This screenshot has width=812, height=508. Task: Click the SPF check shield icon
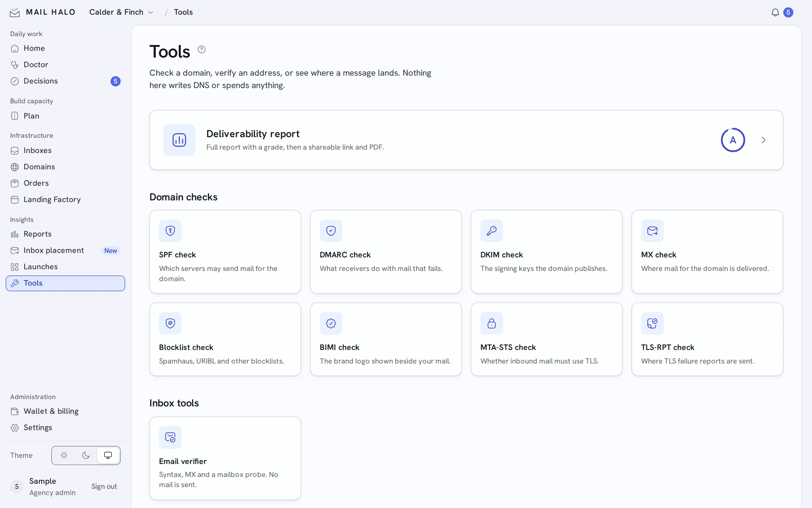170,231
